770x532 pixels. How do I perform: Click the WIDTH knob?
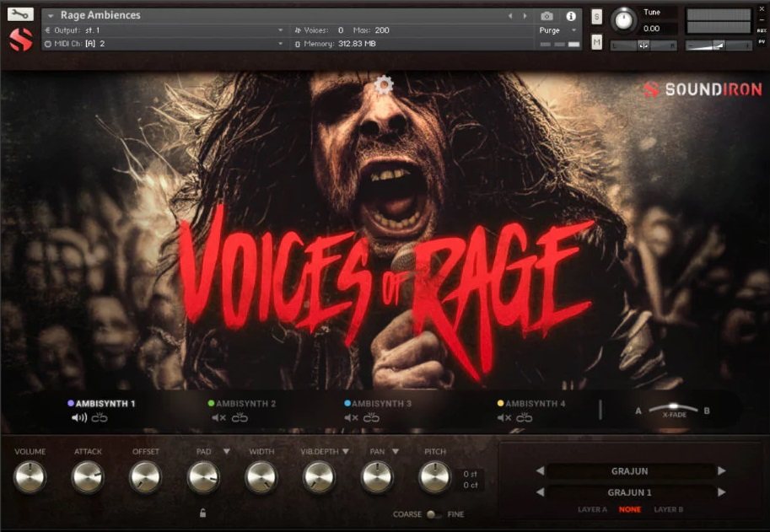click(261, 477)
